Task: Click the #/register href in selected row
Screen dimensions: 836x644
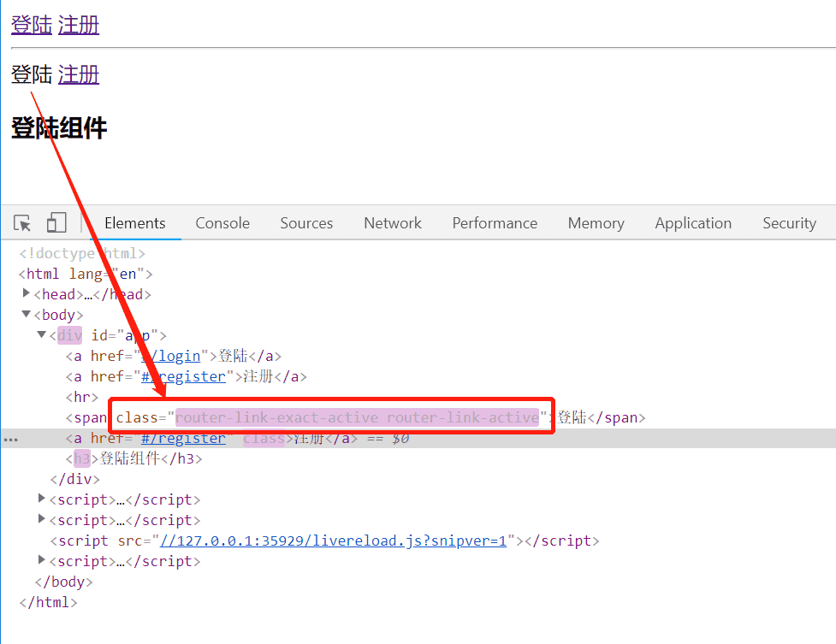Action: point(183,438)
